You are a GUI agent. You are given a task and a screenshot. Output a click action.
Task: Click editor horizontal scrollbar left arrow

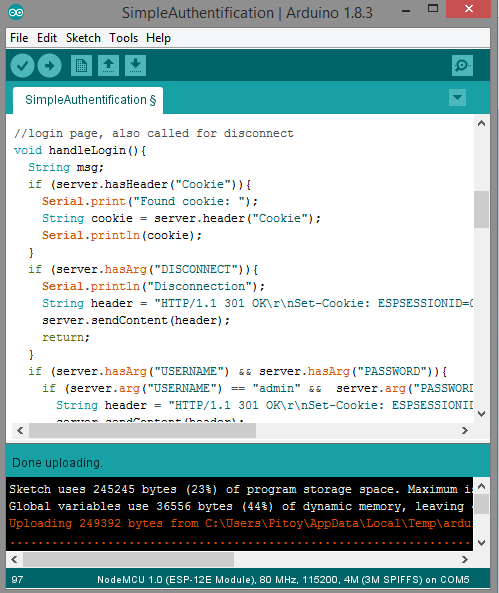tap(20, 430)
